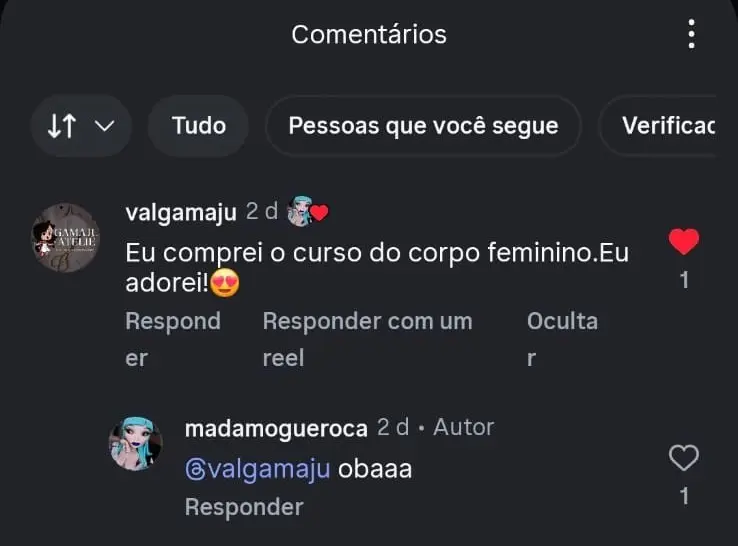Screen dimensions: 738x546
Task: Select the Tudo filter chip
Action: click(x=199, y=126)
